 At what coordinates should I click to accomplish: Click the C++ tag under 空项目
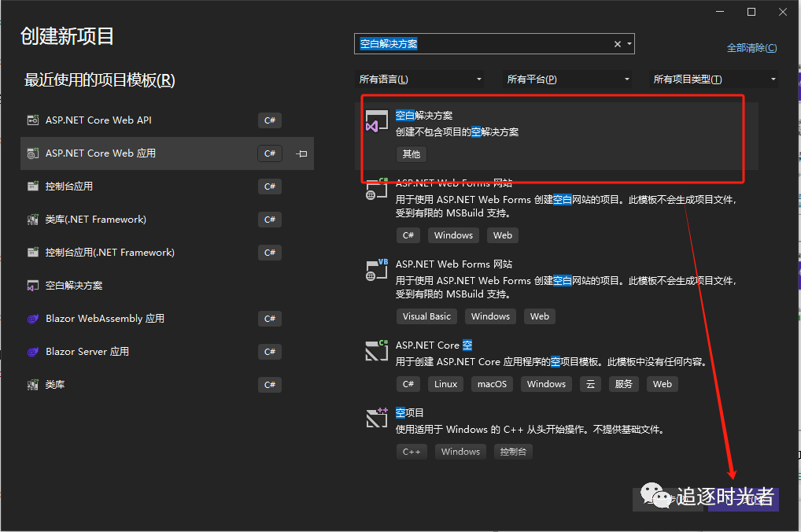coord(412,452)
